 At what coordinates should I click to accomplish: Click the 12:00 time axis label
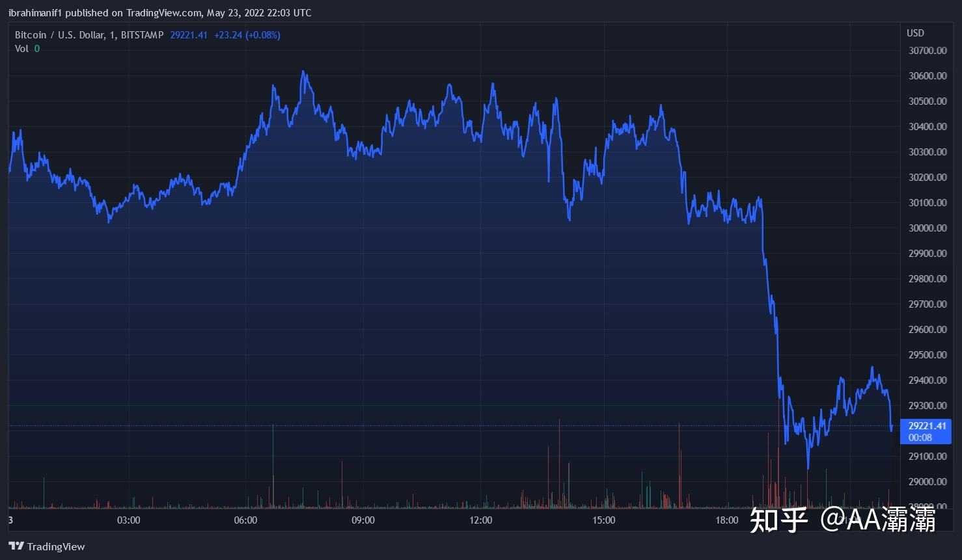tap(480, 520)
